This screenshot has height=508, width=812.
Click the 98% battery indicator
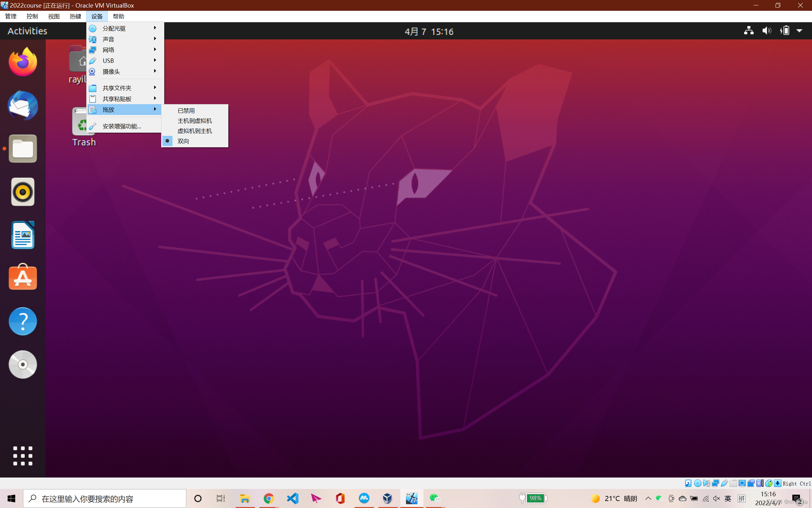534,498
